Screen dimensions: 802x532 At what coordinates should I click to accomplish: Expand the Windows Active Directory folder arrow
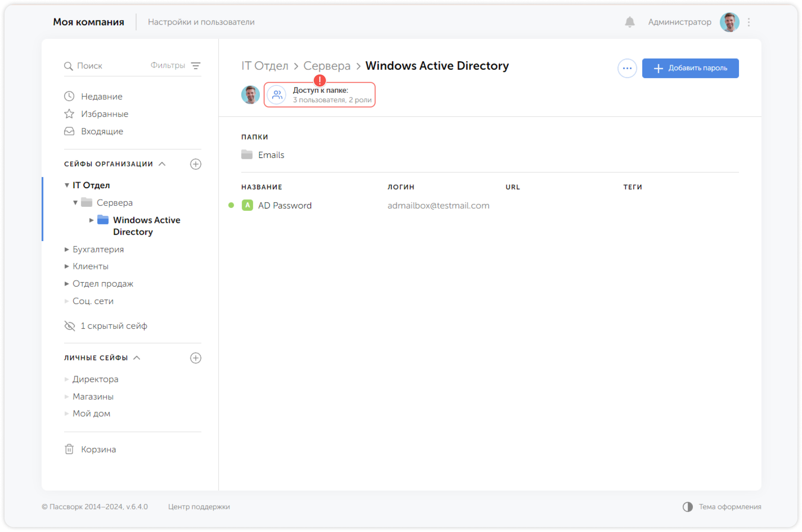(x=91, y=220)
